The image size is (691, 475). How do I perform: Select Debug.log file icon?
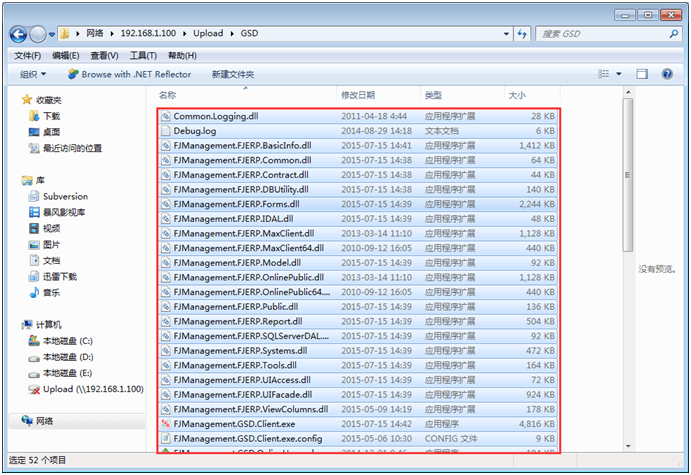point(166,131)
